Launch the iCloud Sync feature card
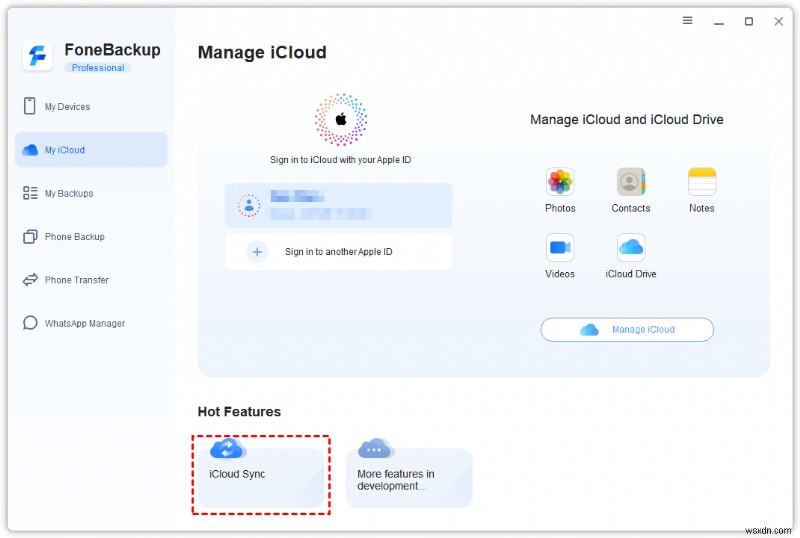800x538 pixels. coord(261,477)
